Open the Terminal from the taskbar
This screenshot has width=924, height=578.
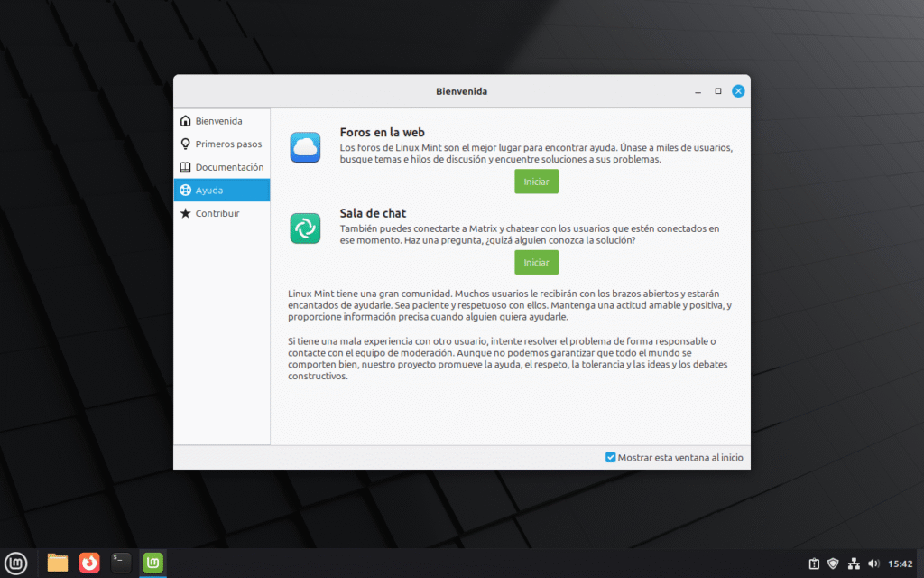[x=121, y=563]
